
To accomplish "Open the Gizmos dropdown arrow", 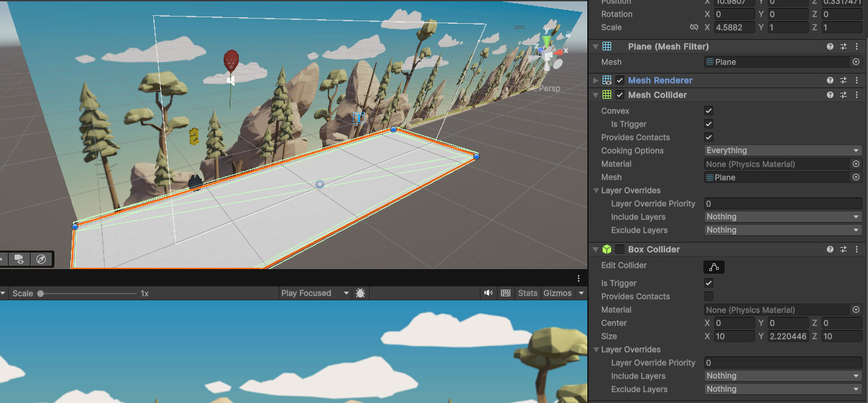I will click(581, 293).
